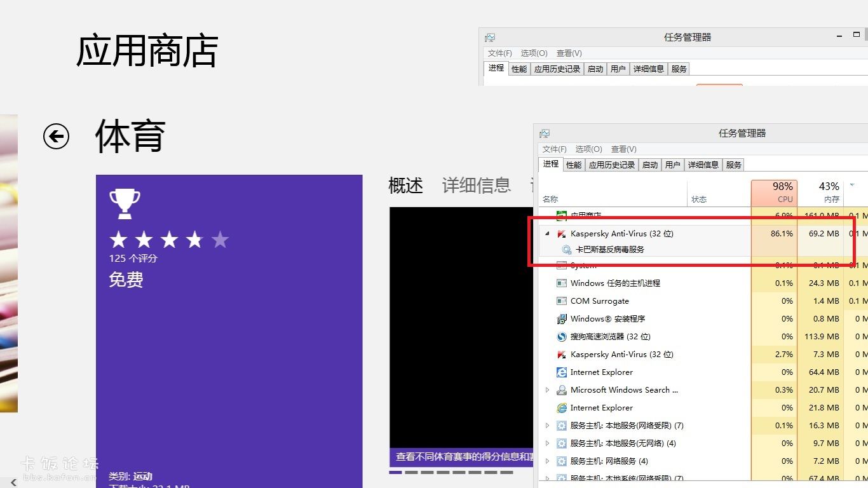The image size is (868, 488).
Task: Open 启动 tab in the upper Task Manager
Action: click(595, 69)
